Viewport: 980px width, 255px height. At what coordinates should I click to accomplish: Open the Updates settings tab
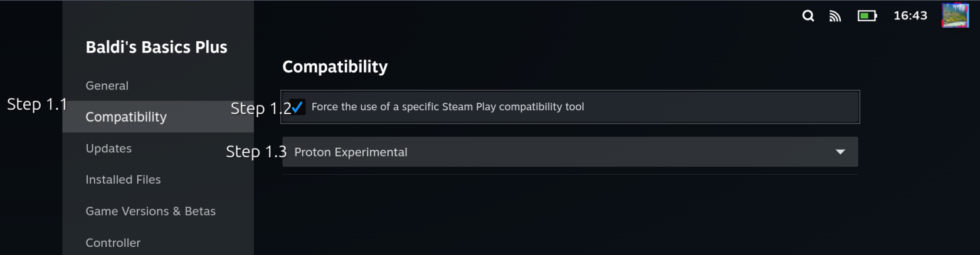108,148
